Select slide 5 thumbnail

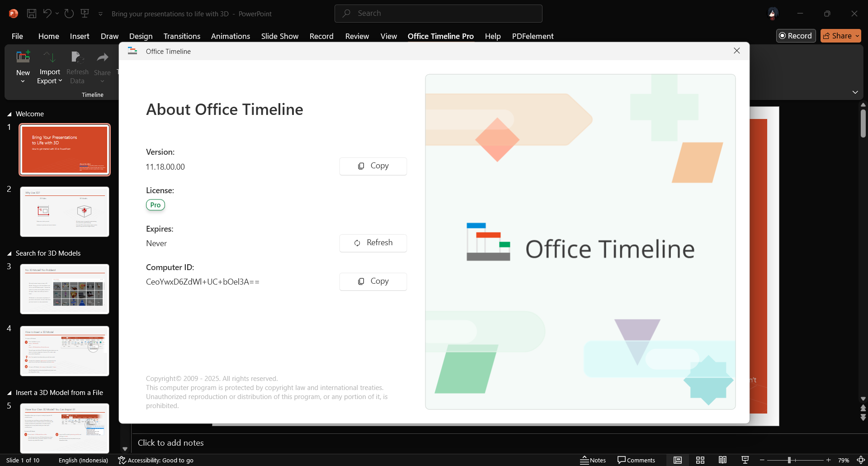(65, 428)
